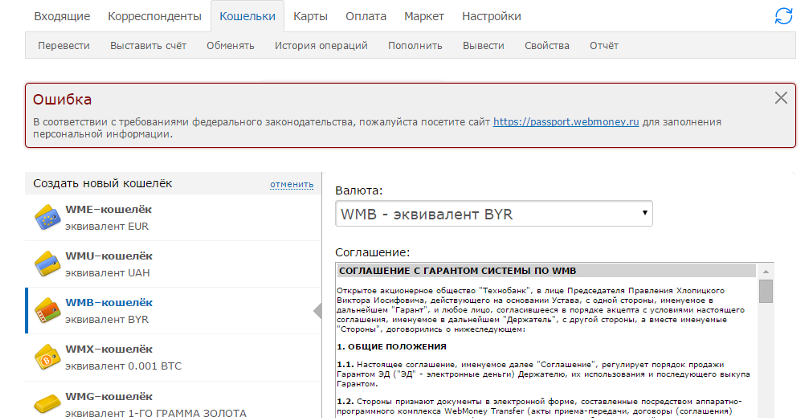The width and height of the screenshot is (800, 418).
Task: Click the Создать новый кошелёк header
Action: [103, 183]
